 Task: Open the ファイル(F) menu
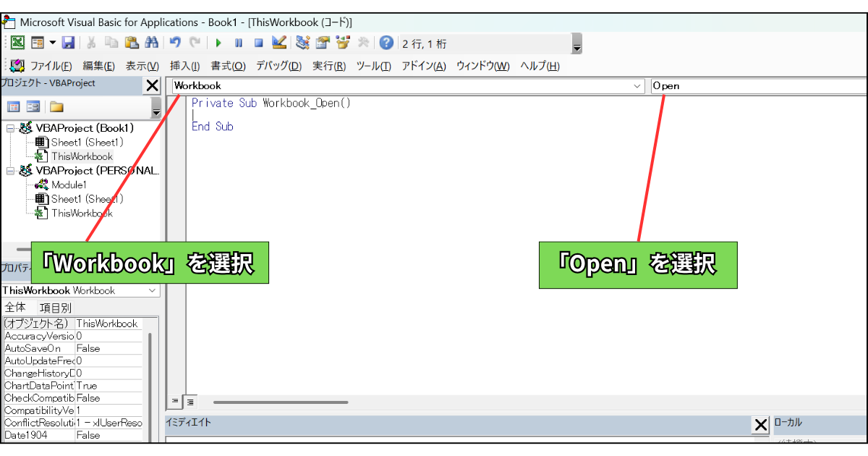tap(51, 66)
